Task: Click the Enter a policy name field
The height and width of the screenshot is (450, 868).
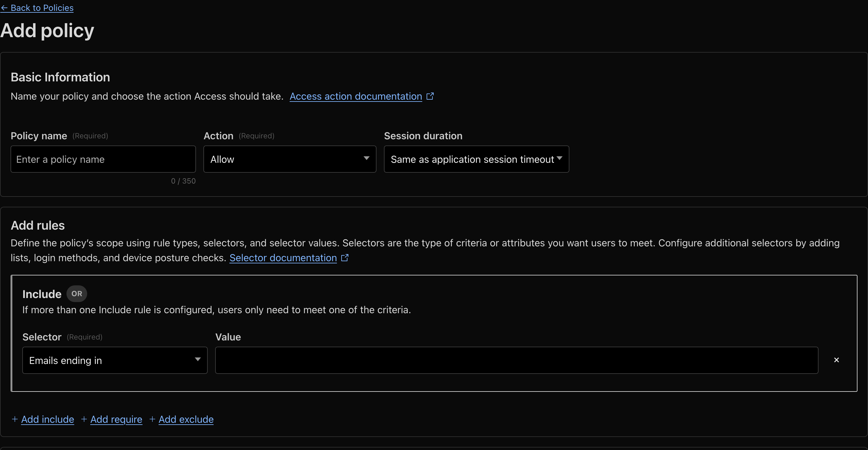Action: (103, 159)
